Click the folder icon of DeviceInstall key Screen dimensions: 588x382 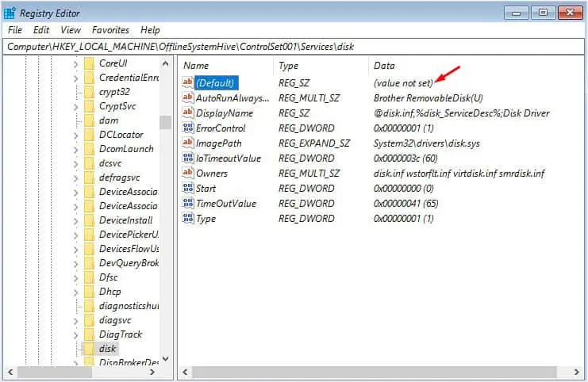pyautogui.click(x=89, y=220)
